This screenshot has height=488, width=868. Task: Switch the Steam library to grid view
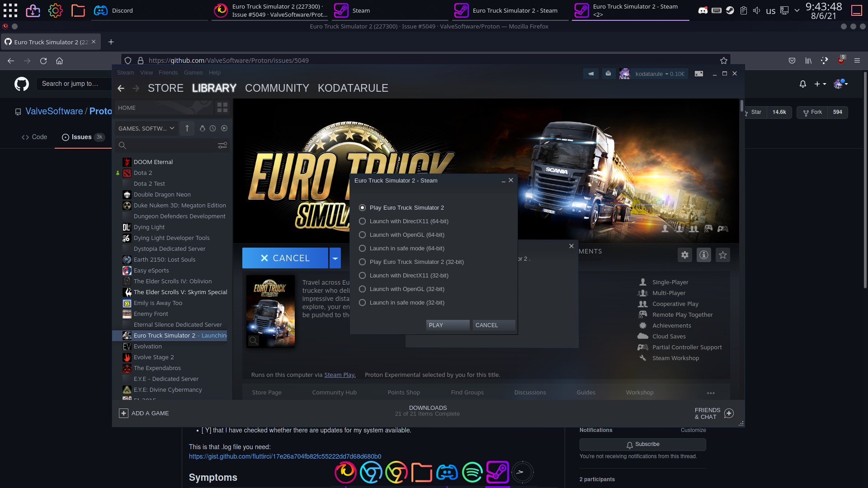pyautogui.click(x=222, y=108)
